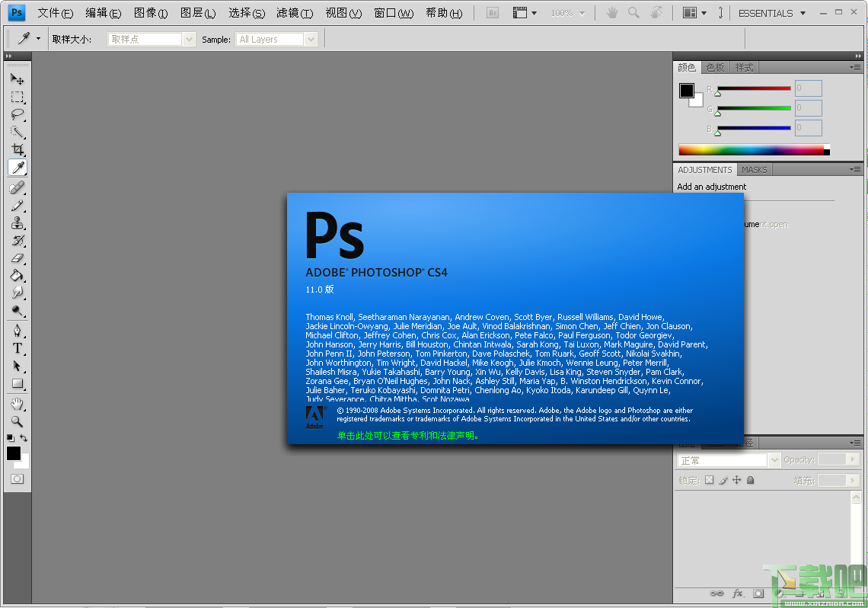Toggle Quick Mask mode button
The height and width of the screenshot is (608, 868).
click(17, 478)
